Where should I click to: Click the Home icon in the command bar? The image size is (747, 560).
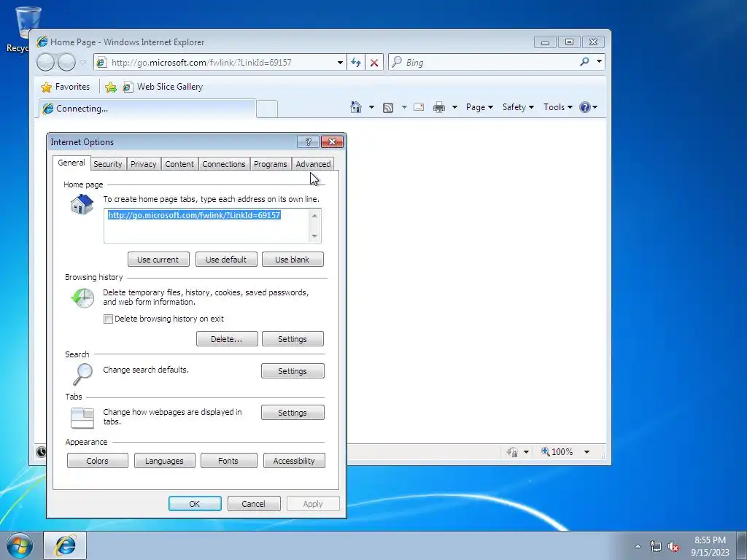tap(356, 107)
